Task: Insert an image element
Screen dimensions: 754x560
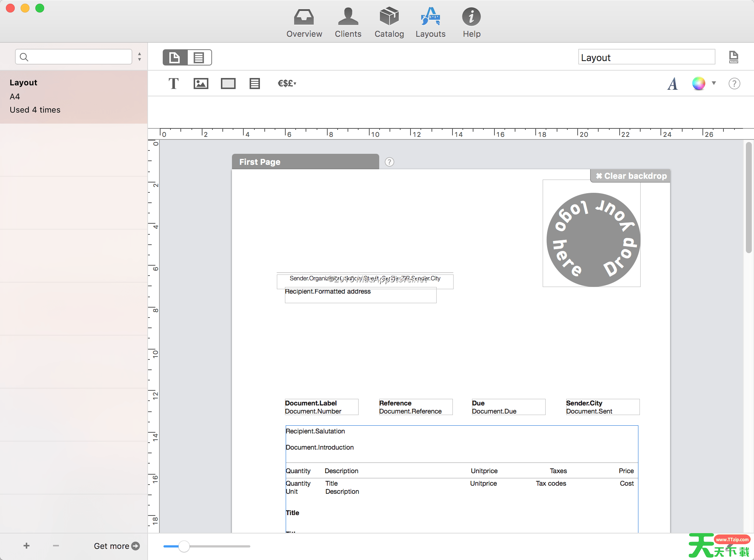Action: point(201,84)
